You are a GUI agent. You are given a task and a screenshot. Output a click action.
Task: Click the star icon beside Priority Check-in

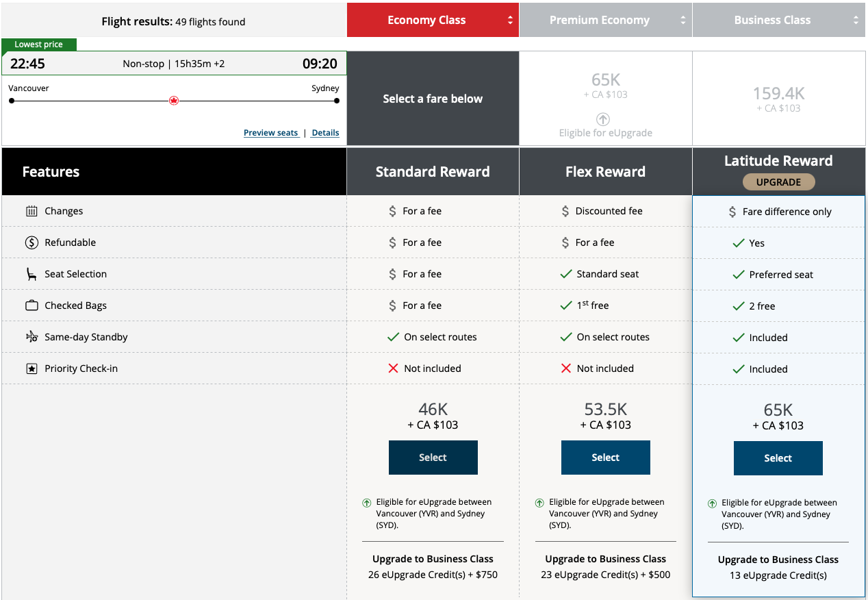click(x=31, y=368)
